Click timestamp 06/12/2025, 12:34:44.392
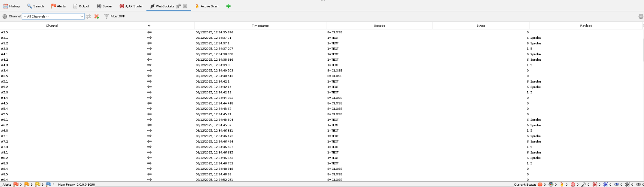 coord(214,98)
